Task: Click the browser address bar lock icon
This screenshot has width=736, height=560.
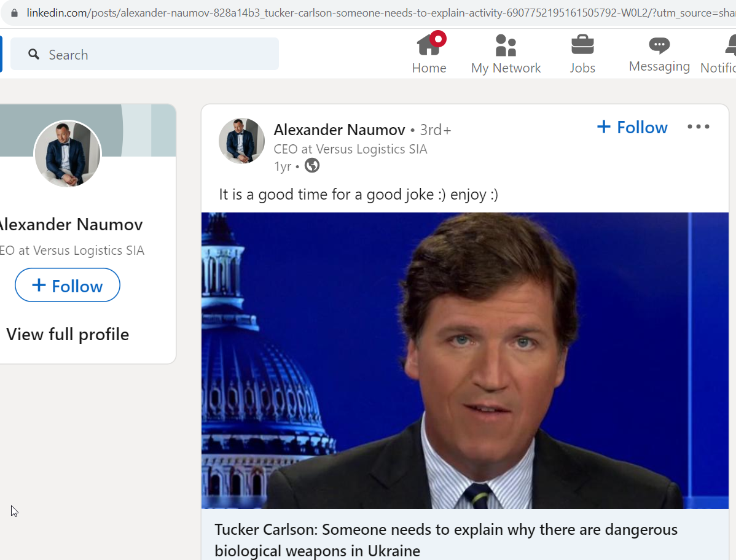Action: [x=15, y=13]
